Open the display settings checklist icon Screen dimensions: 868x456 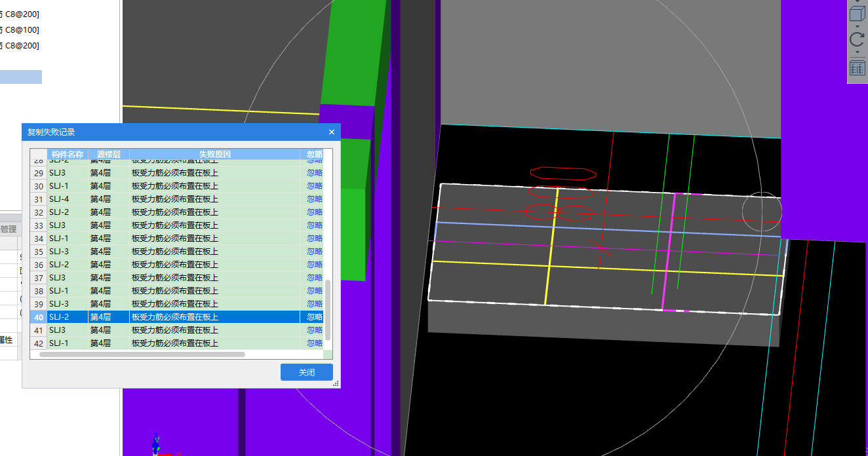click(x=857, y=68)
